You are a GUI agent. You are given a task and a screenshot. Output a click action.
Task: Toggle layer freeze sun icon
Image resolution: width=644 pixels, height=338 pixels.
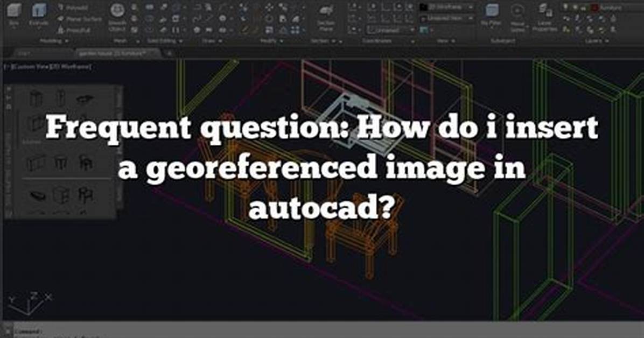(x=576, y=8)
